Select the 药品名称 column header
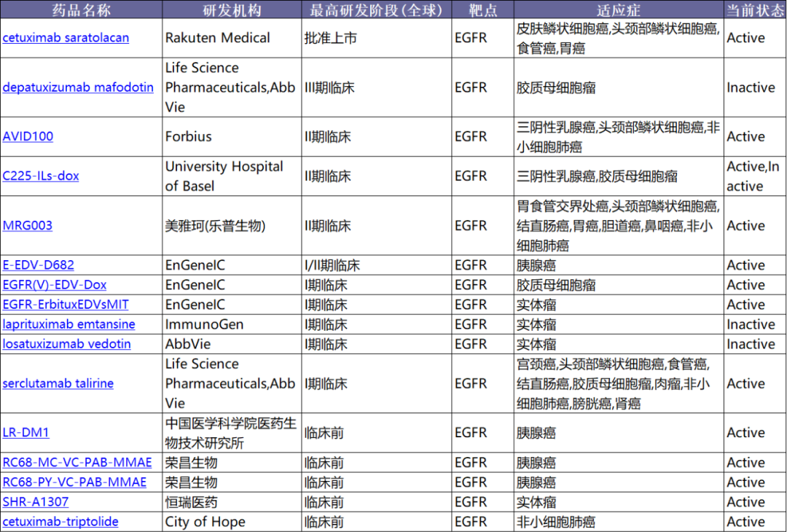This screenshot has height=532, width=787. point(82,9)
